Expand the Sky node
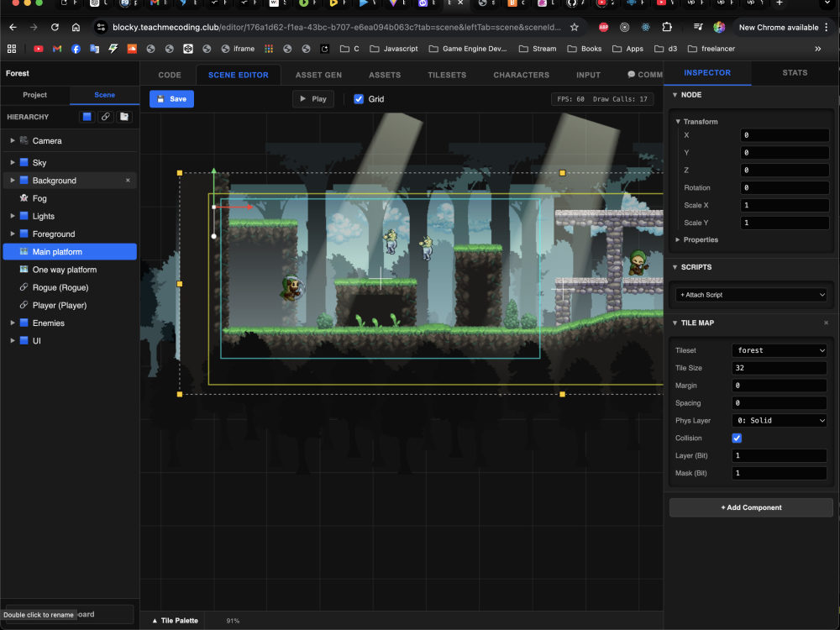This screenshot has width=840, height=630. point(13,162)
